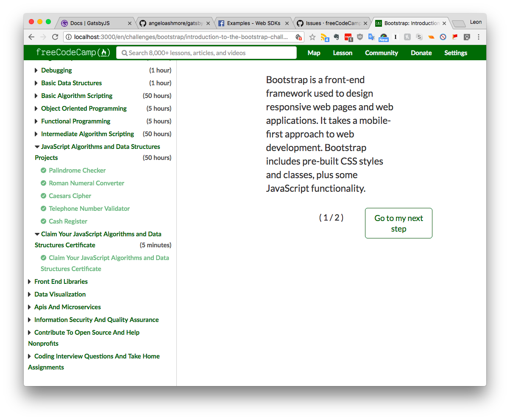
Task: Open the uBlock Origin shield extension
Action: [x=359, y=37]
